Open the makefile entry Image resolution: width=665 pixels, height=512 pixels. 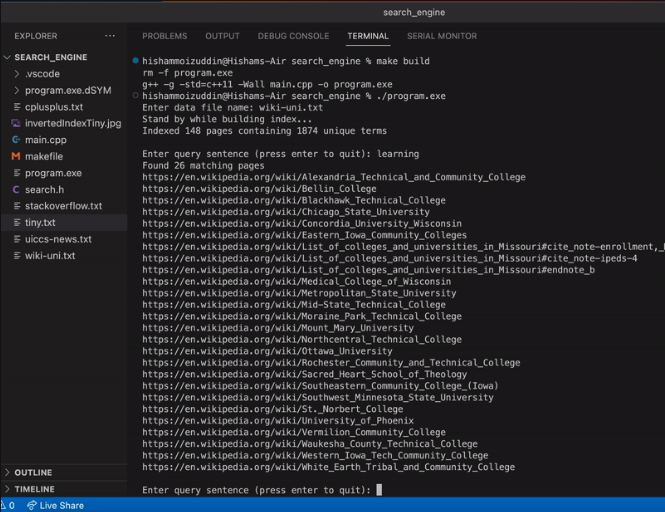44,157
